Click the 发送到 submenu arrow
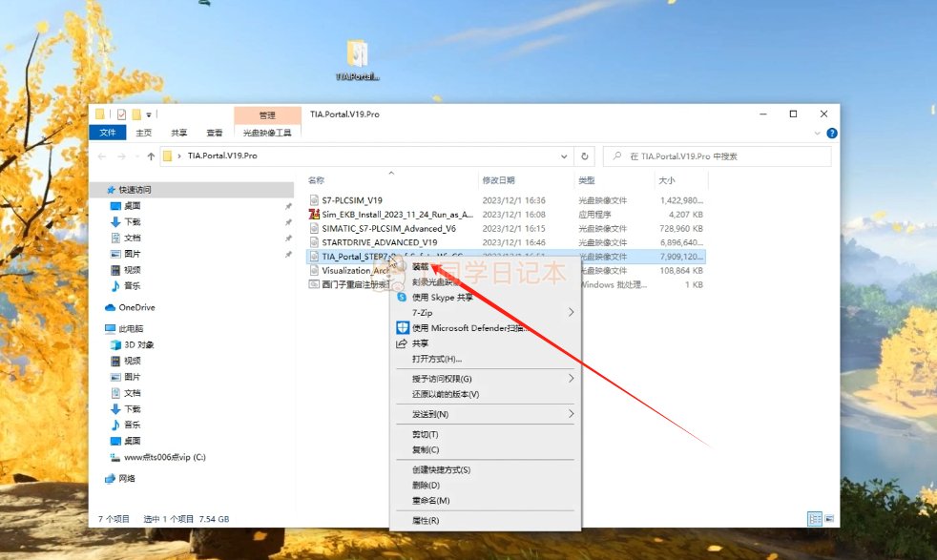 tap(572, 414)
